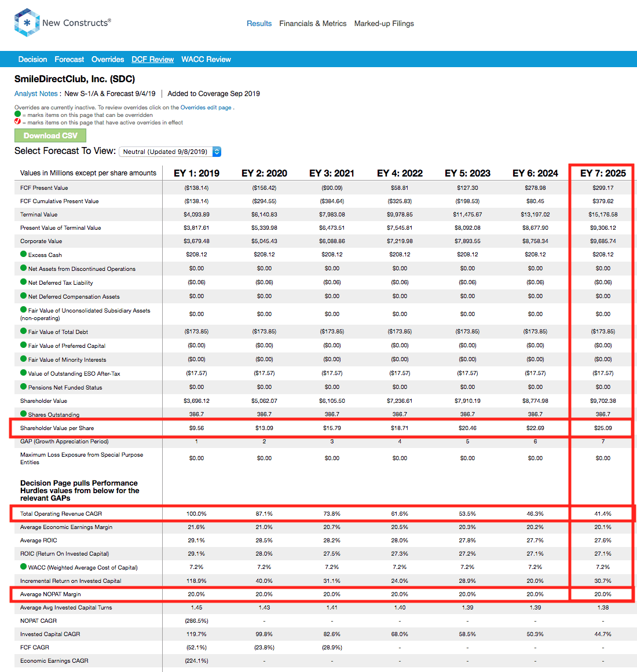The width and height of the screenshot is (637, 672).
Task: Click the EY 7: 2025 column header
Action: click(603, 173)
